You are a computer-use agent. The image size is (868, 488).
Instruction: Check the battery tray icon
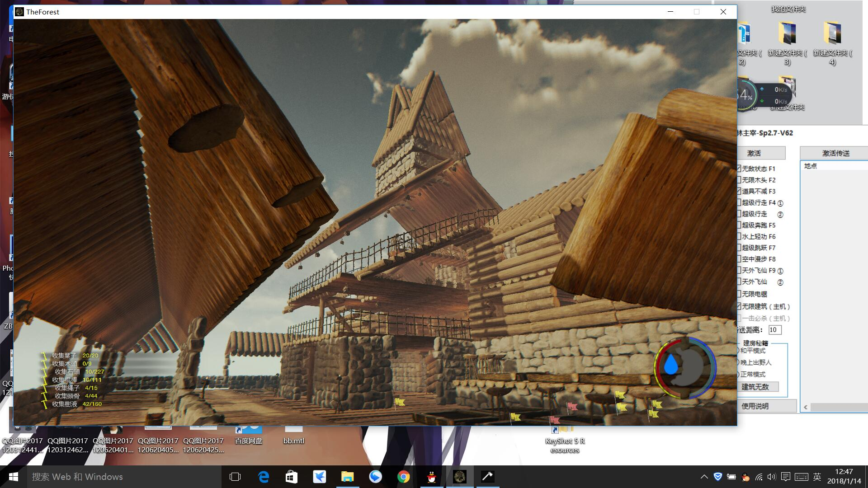point(731,477)
